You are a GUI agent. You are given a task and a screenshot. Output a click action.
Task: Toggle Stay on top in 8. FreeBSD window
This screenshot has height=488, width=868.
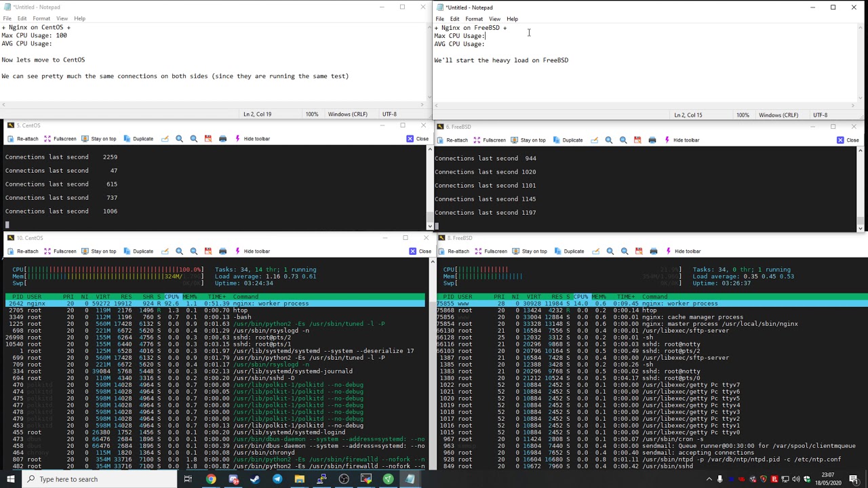click(x=530, y=251)
